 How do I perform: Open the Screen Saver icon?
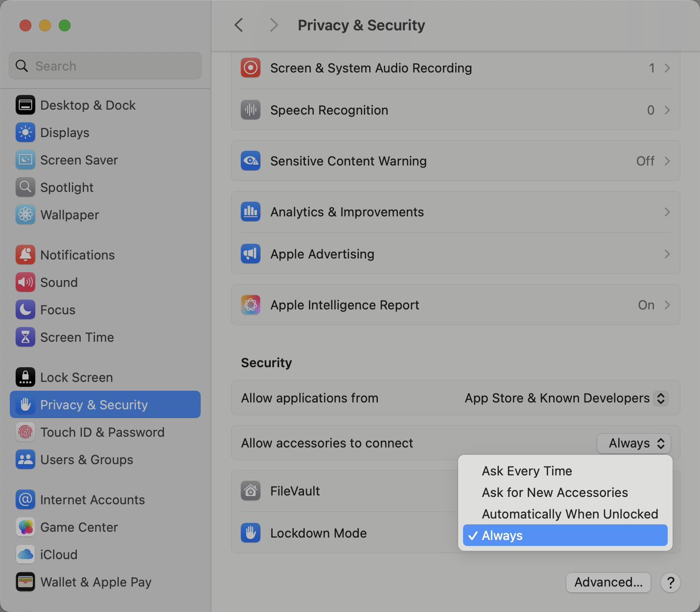(25, 160)
